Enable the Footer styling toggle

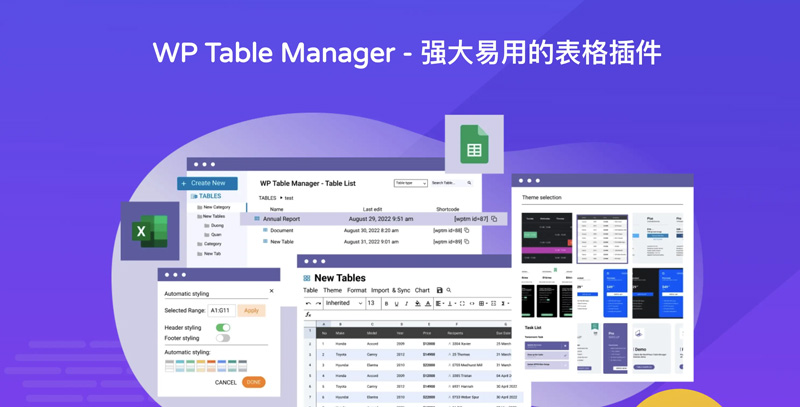(x=223, y=338)
